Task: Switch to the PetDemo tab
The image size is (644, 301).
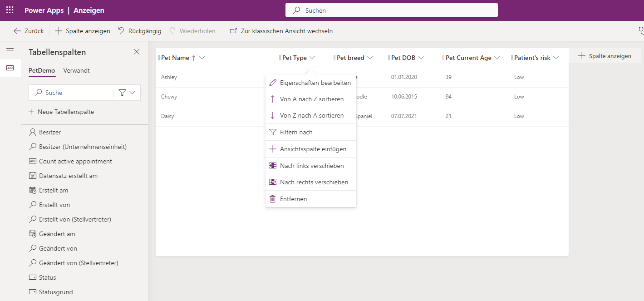Action: 42,70
